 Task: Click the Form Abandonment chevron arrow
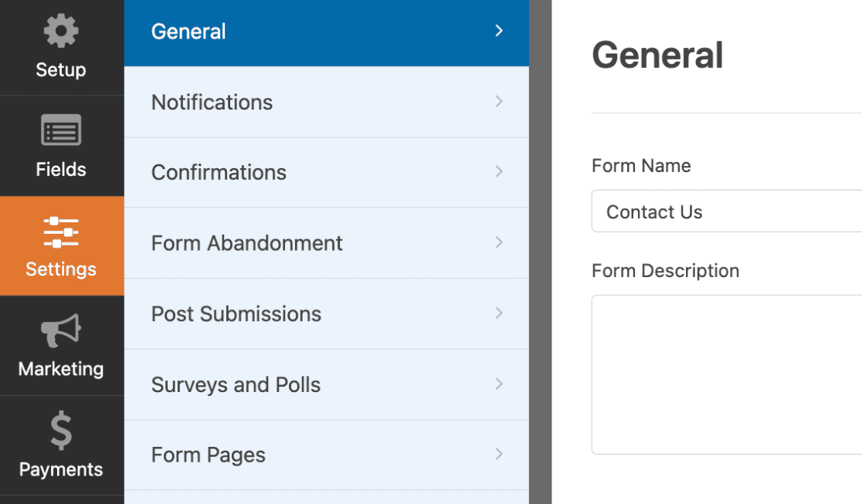tap(499, 242)
